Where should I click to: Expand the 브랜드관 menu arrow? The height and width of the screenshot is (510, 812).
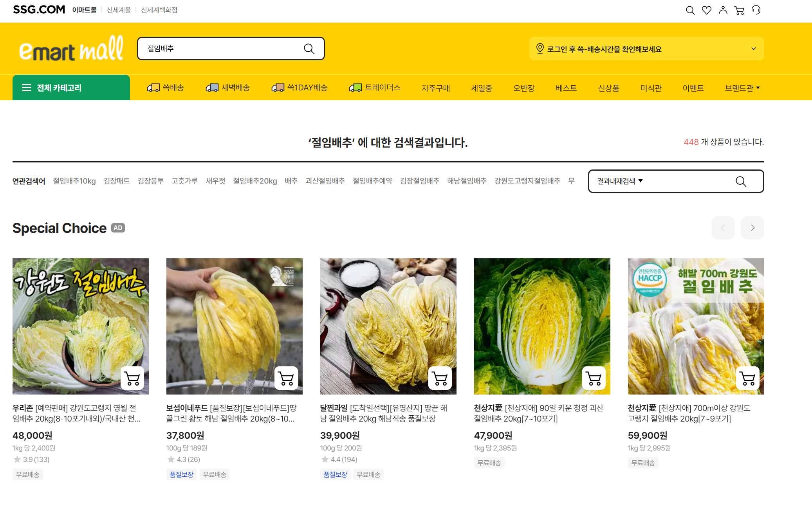coord(758,88)
